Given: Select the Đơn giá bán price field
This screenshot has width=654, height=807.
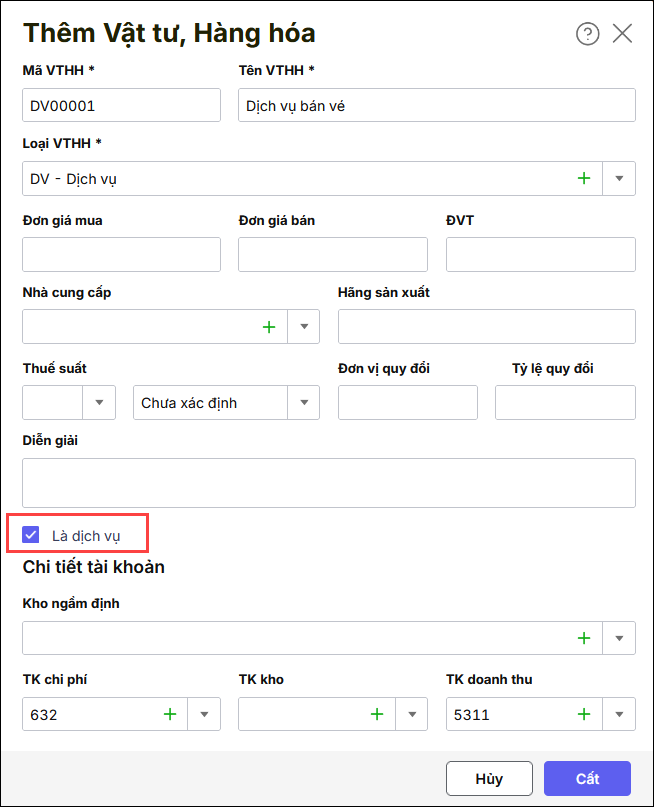Looking at the screenshot, I should pos(332,255).
